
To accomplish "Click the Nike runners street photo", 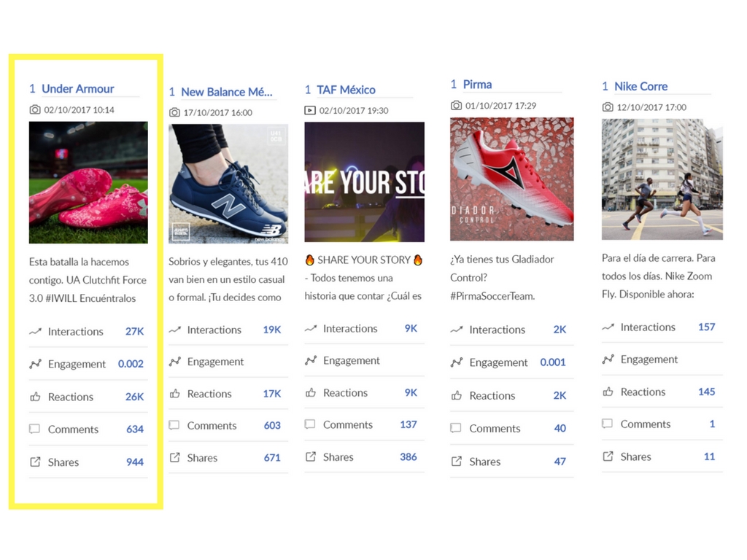I will [662, 179].
